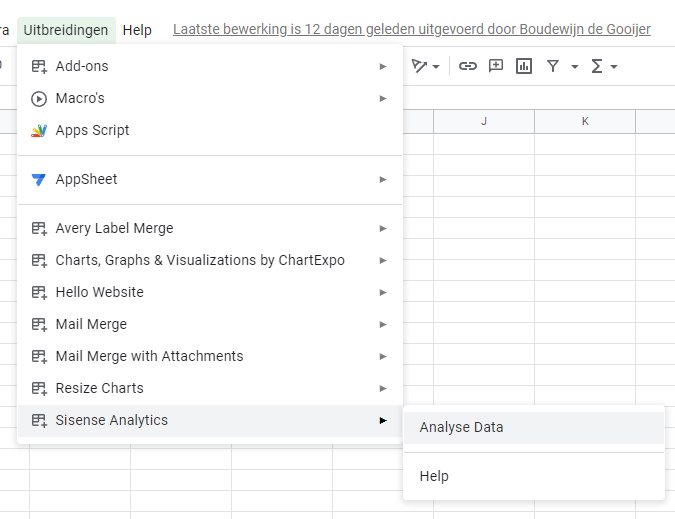Launch Apps Script from the menu
675x519 pixels.
tap(210, 130)
